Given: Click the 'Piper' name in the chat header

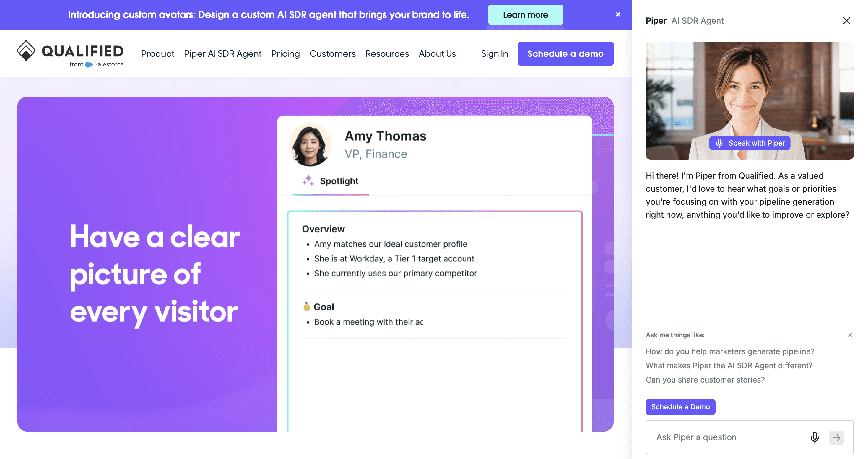Looking at the screenshot, I should pos(656,21).
